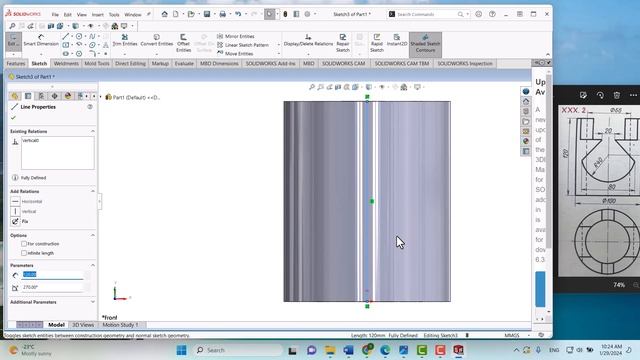640x360 pixels.
Task: Click the angle parameter field 270.00
Action: 53,287
